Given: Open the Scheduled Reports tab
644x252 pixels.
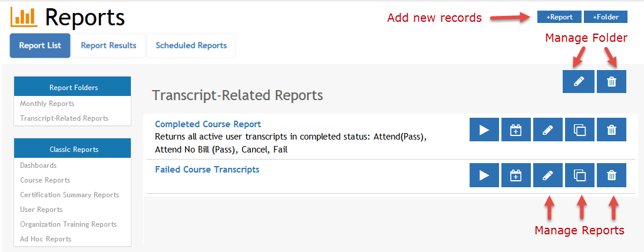Looking at the screenshot, I should (191, 45).
